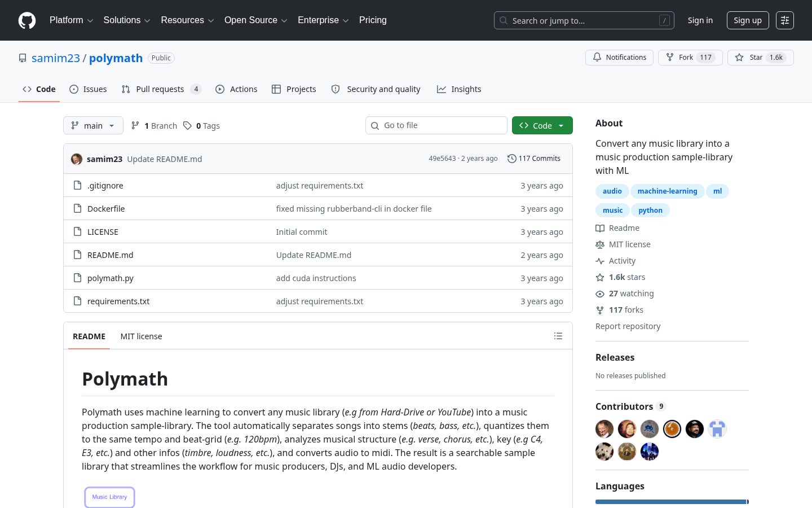
Task: Switch to the Issues tab
Action: pos(88,89)
